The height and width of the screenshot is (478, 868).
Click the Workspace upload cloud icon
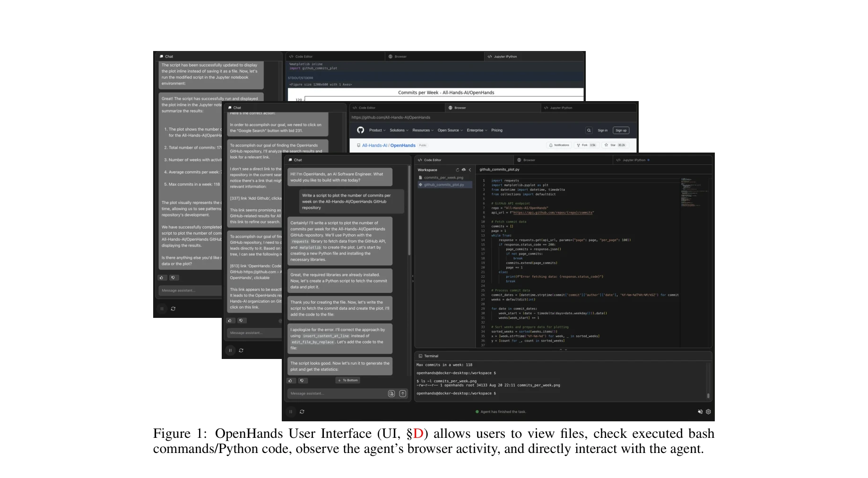pos(464,170)
